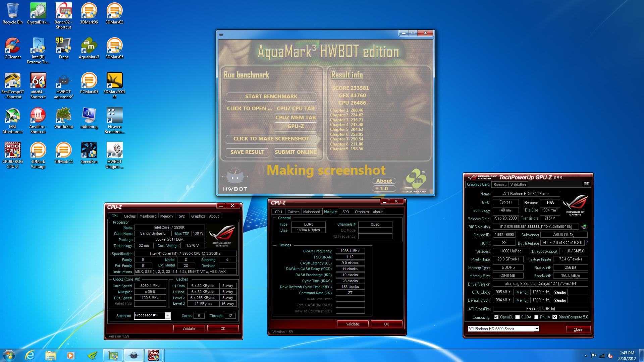Open RealTempGT shortcut icon

tap(13, 85)
